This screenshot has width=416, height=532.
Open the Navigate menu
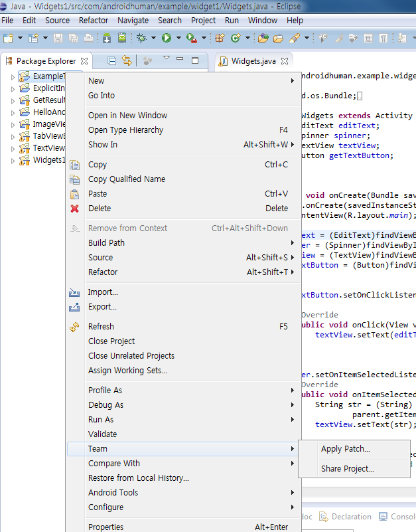133,21
